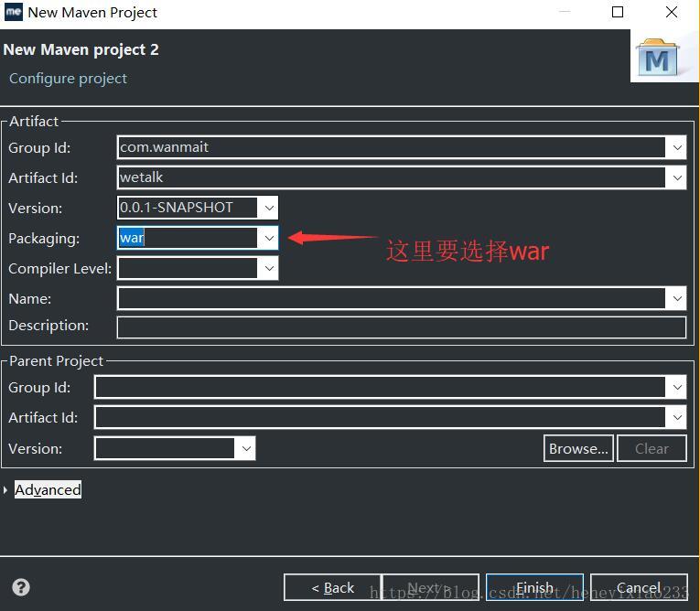Screen dimensions: 700x611
Task: Click the Maven M wizard banner icon
Action: point(657,58)
